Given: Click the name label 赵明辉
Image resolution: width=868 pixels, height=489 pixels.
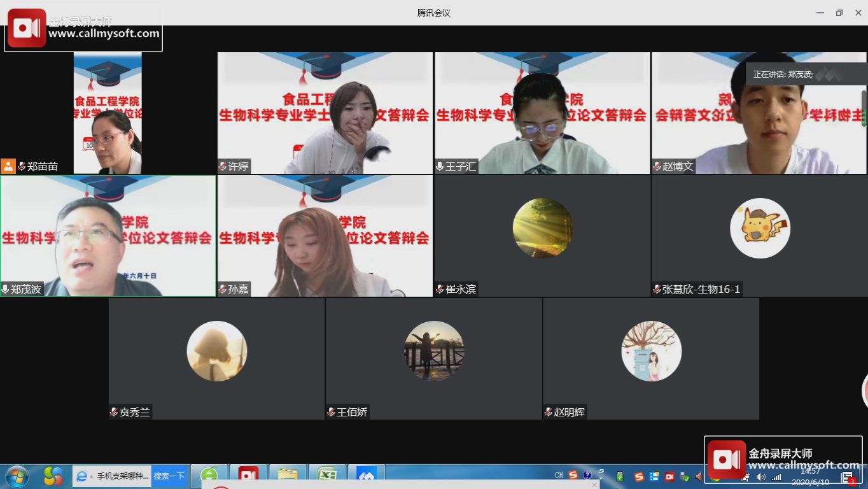Looking at the screenshot, I should click(x=570, y=412).
